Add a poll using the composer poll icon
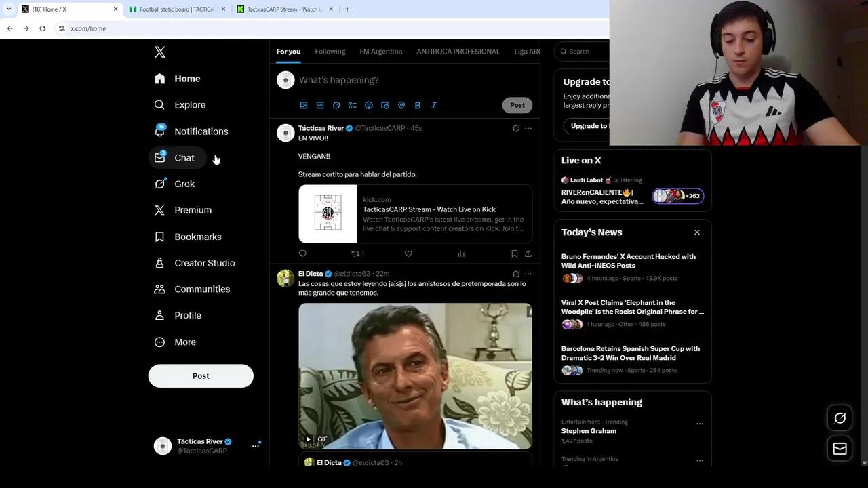Screen dimensions: 868x488 [353, 105]
